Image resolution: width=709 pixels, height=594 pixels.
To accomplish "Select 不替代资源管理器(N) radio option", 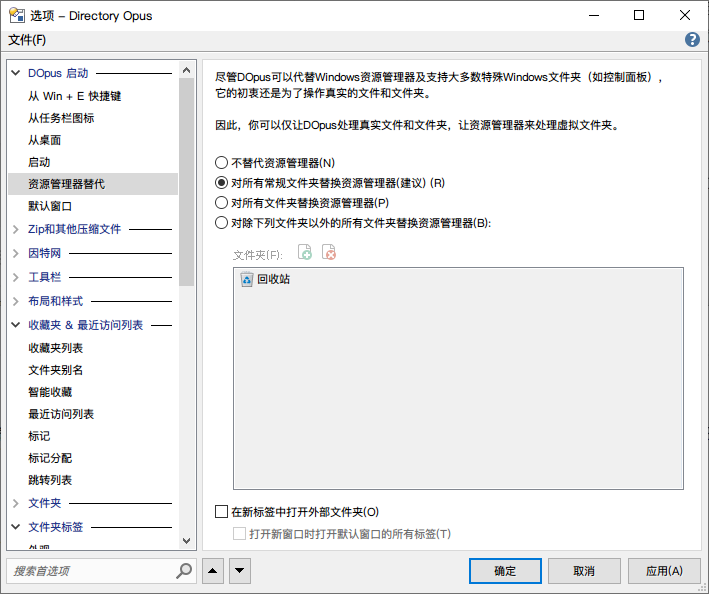I will [x=221, y=163].
